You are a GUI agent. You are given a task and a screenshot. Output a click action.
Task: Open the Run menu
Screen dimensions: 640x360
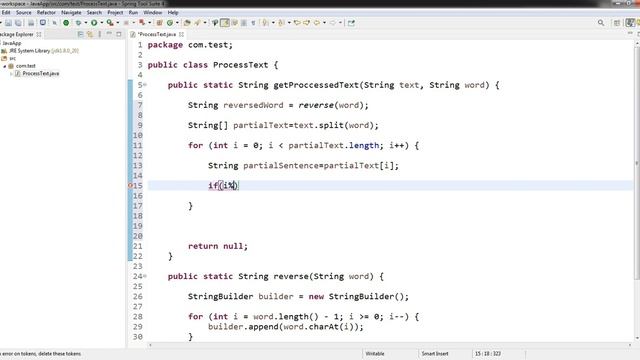click(133, 13)
